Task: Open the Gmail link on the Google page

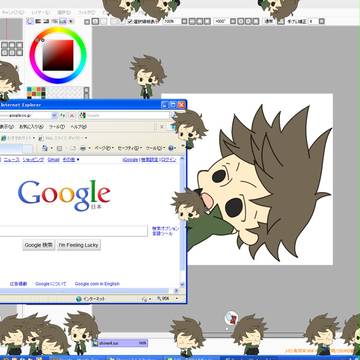Action: point(53,160)
